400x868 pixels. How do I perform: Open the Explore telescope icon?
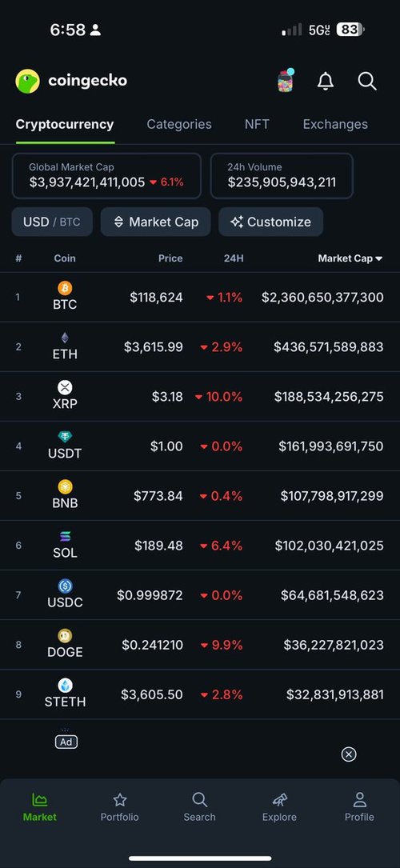coord(279,800)
